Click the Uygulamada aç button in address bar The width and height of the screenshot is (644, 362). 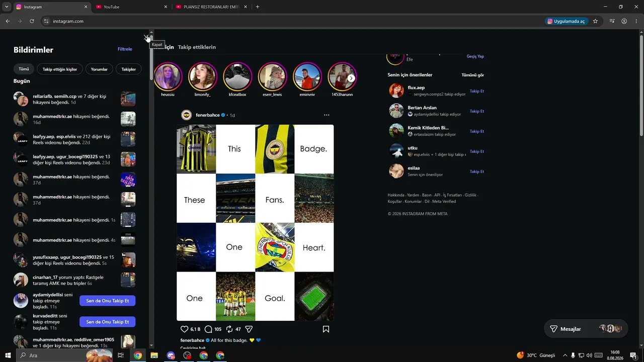566,21
